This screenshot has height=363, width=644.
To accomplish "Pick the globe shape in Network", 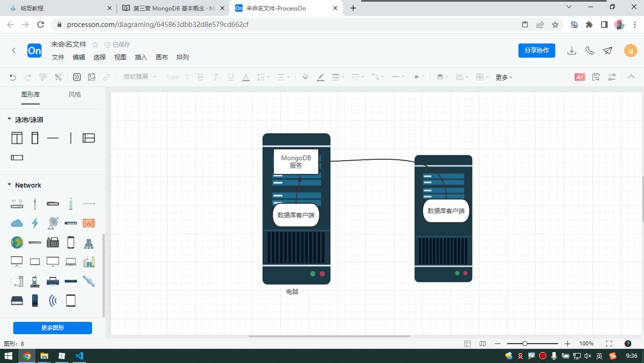I will pos(17,242).
